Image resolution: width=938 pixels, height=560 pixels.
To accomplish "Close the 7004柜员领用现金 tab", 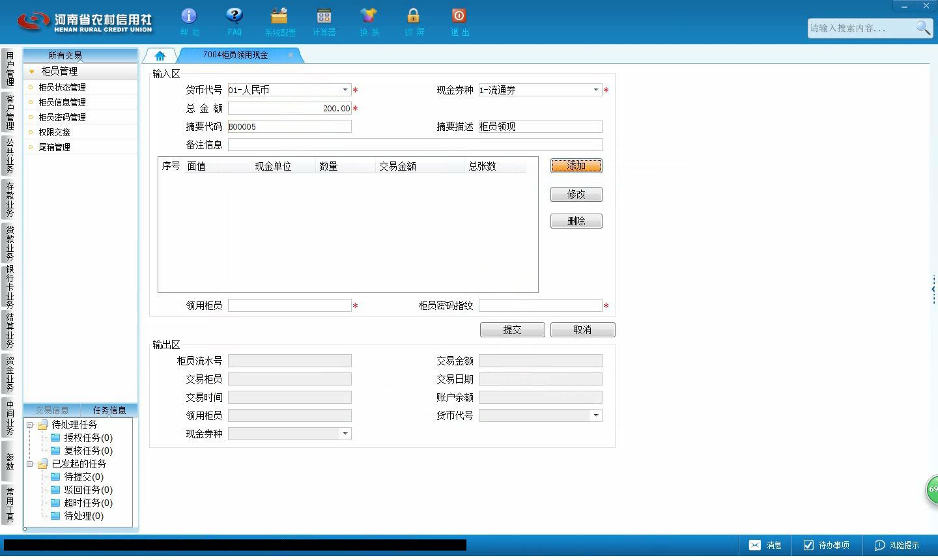I will click(291, 55).
